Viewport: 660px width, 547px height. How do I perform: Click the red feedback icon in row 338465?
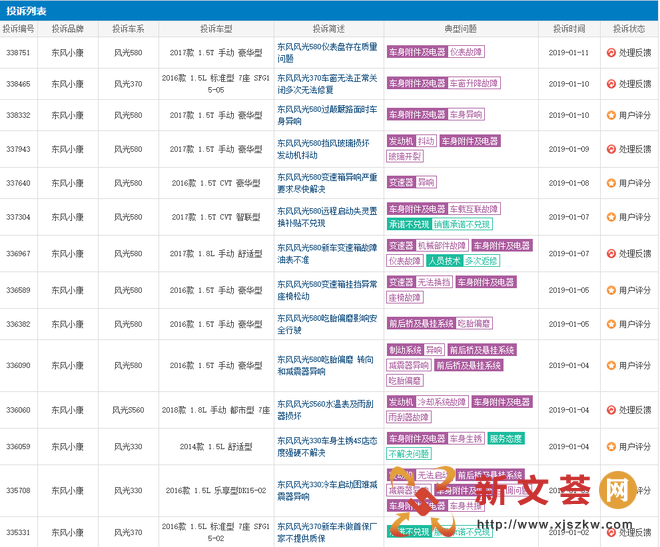pos(611,84)
